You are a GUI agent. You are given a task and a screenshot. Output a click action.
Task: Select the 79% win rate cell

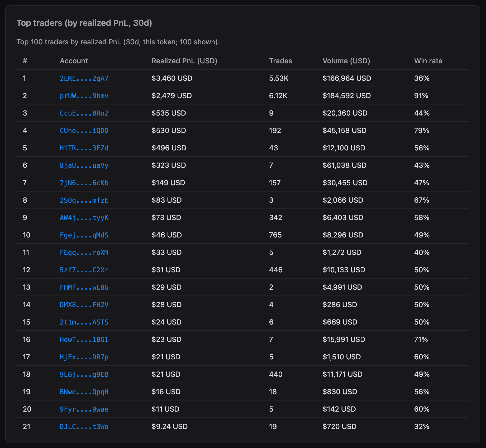(x=422, y=131)
